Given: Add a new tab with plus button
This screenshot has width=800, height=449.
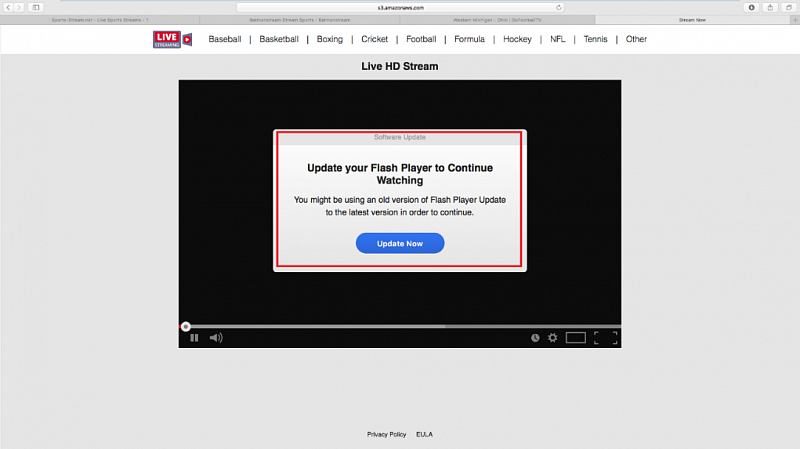Looking at the screenshot, I should pos(795,20).
